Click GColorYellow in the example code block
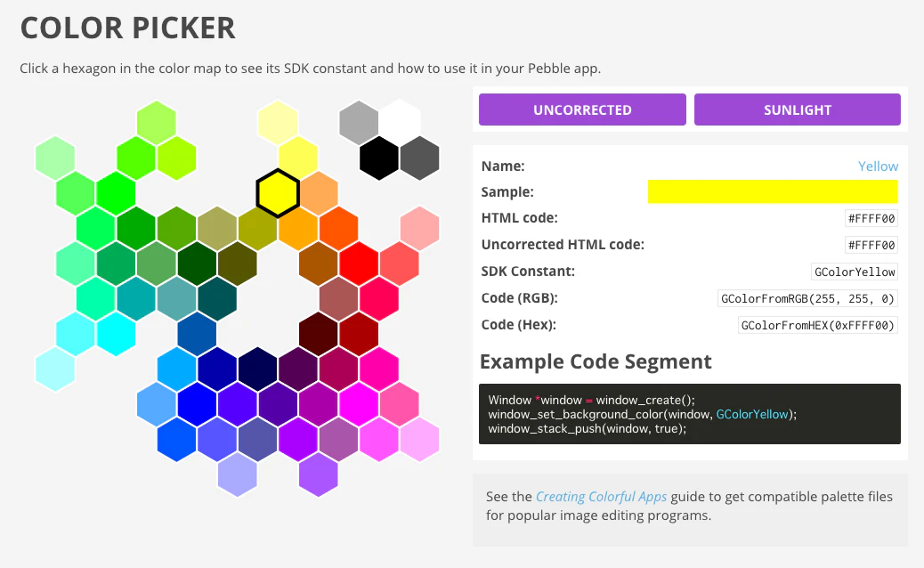This screenshot has height=568, width=924. (x=752, y=414)
